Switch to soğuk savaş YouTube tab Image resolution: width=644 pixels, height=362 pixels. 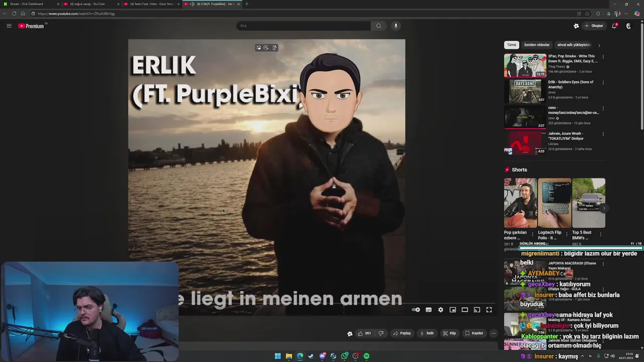coord(91,4)
